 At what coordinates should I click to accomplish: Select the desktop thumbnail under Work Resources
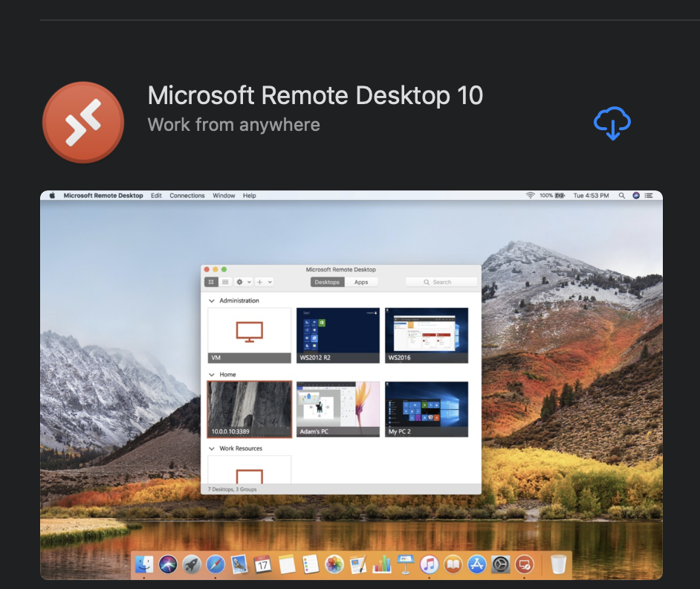250,470
